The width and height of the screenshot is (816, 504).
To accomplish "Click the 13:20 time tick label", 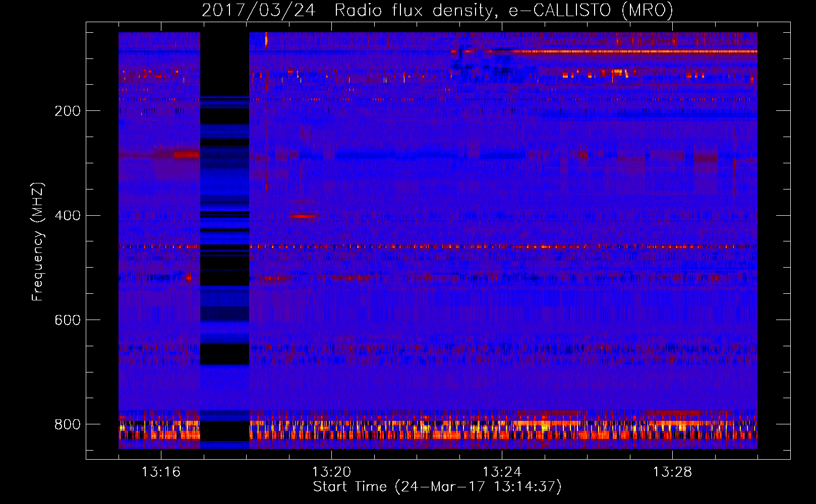I will [x=331, y=472].
